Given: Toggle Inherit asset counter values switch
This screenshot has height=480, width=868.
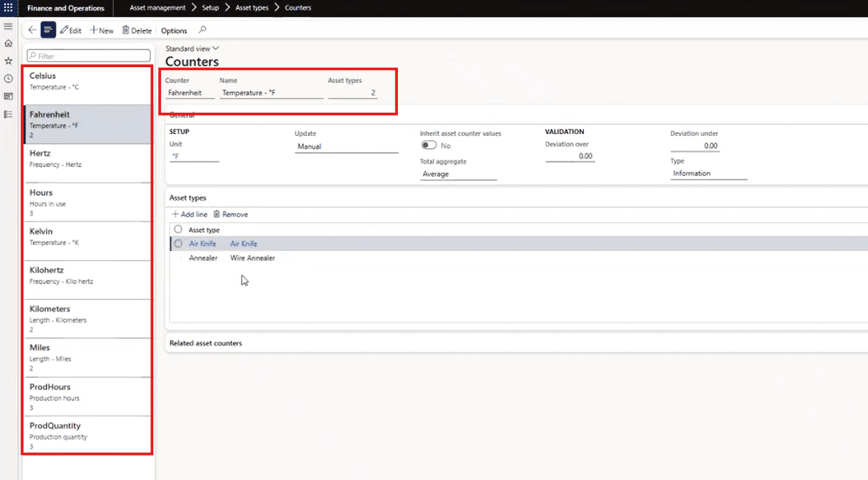Looking at the screenshot, I should 429,146.
